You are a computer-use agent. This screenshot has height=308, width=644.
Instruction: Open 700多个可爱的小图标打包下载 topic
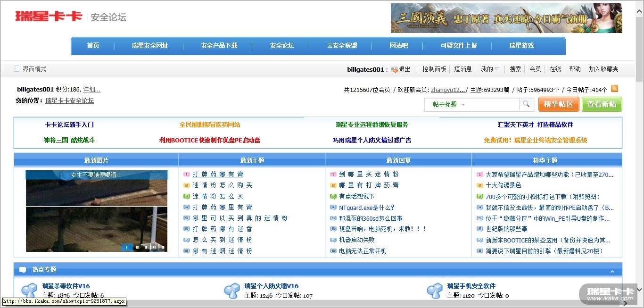[543, 197]
